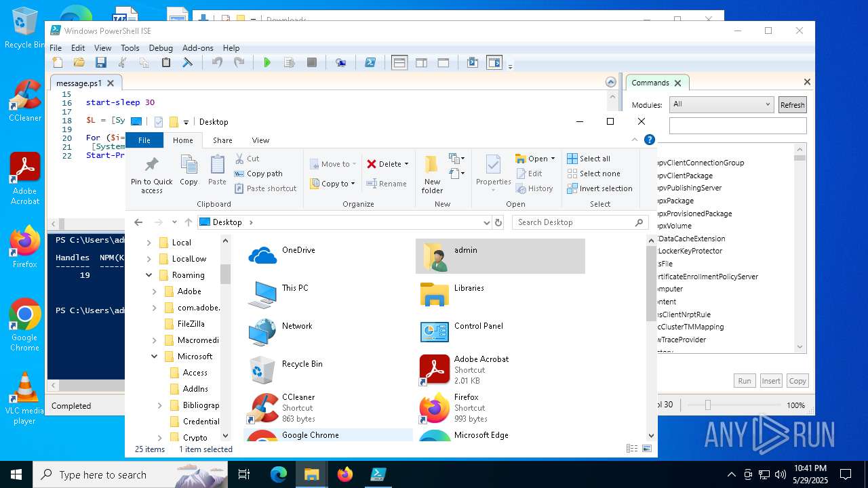The image size is (868, 488).
Task: Open Microsoft Edge from the taskbar
Action: (x=279, y=474)
